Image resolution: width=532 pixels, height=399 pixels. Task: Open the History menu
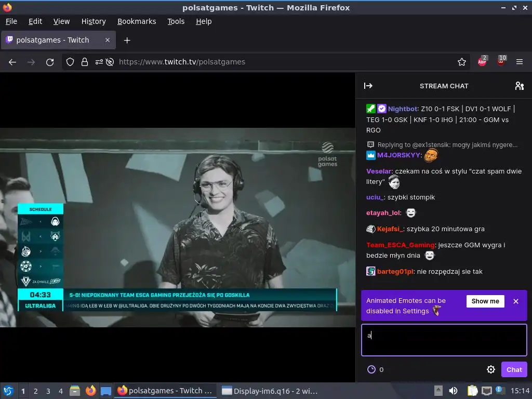pos(94,21)
